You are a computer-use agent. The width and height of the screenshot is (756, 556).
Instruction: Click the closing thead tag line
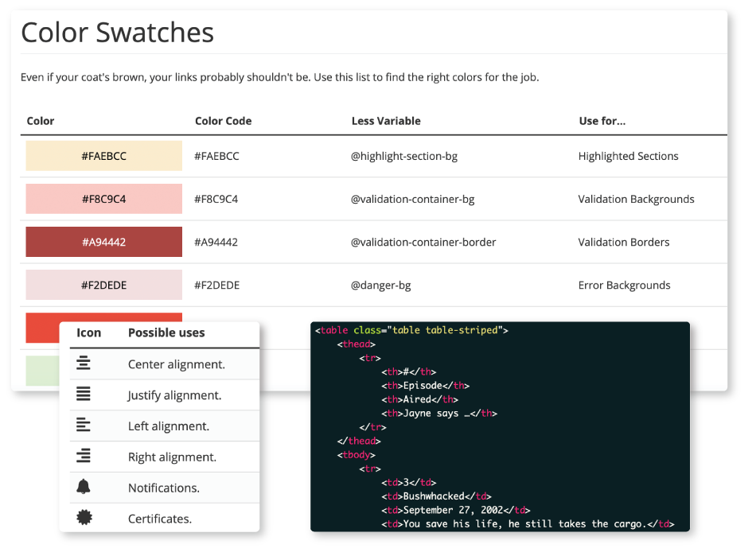359,441
